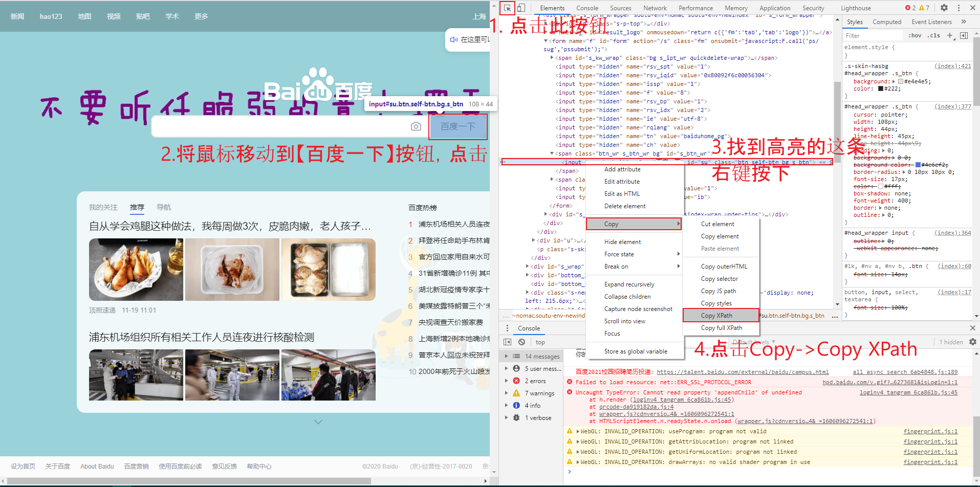The image size is (980, 487).
Task: Switch to Network tab in DevTools
Action: point(655,8)
